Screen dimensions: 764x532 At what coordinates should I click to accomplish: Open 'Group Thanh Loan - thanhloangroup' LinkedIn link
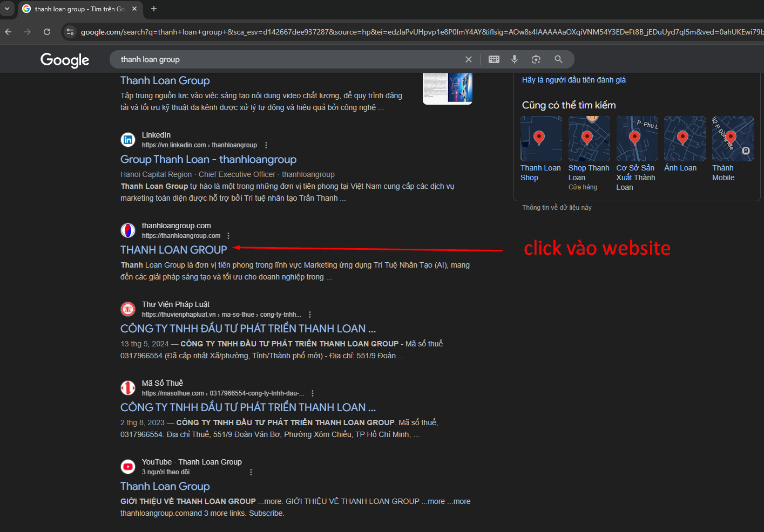pyautogui.click(x=208, y=159)
